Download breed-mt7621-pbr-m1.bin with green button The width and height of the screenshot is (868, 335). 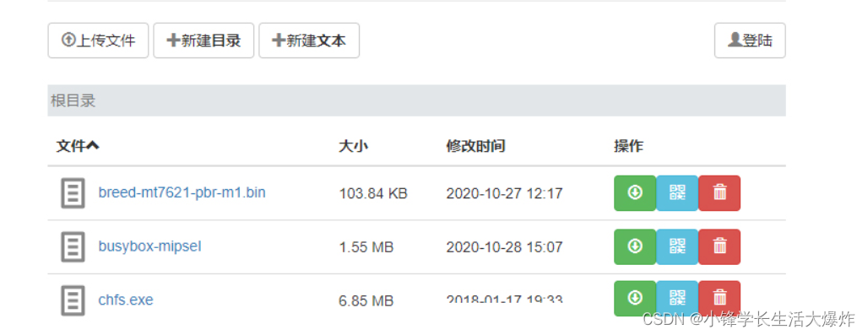(635, 193)
